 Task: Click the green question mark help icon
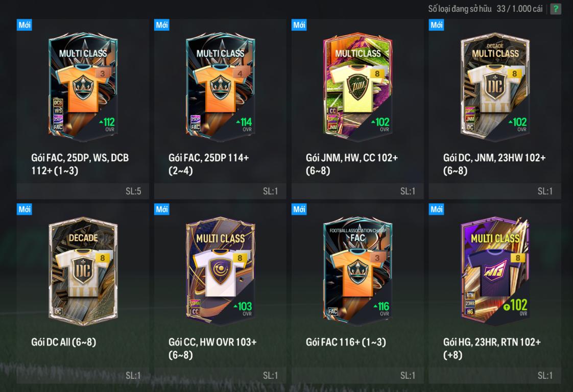[x=556, y=9]
